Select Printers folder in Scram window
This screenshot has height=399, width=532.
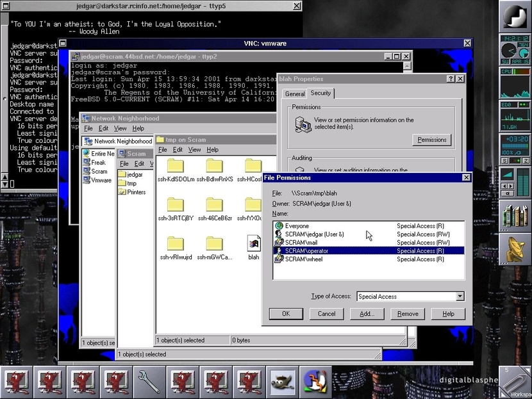point(131,192)
